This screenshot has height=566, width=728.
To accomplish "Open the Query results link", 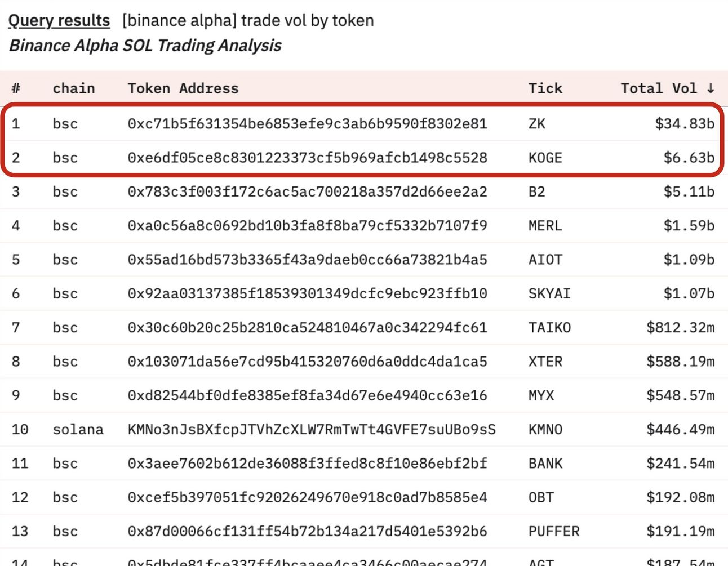I will 59,21.
